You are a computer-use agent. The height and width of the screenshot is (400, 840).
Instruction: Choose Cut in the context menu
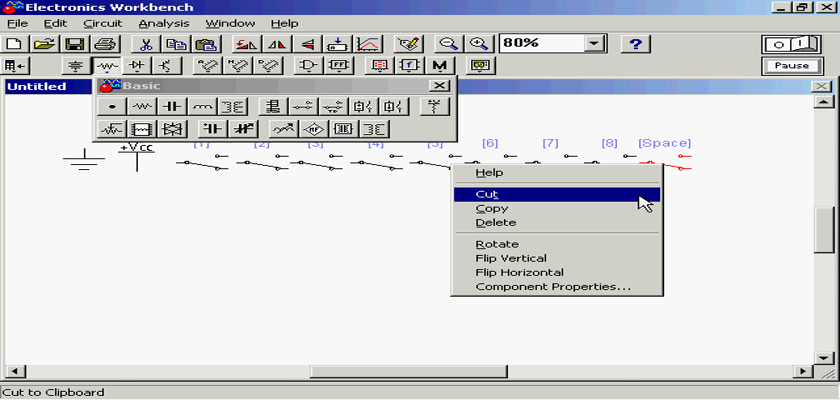(557, 194)
